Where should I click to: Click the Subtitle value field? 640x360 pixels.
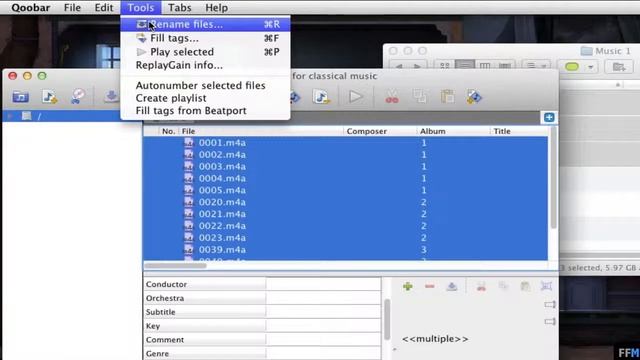pos(323,312)
